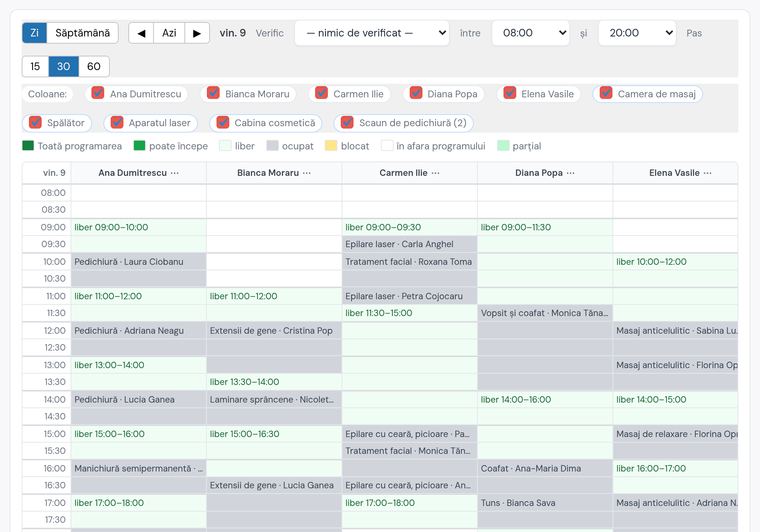Open Carmen Ilie column options ellipsis
This screenshot has height=532, width=760.
436,173
